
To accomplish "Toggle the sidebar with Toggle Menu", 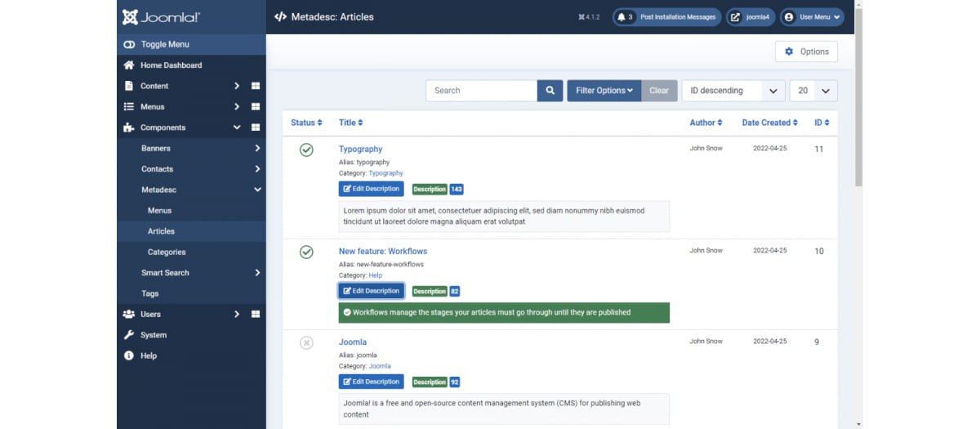I will [x=191, y=44].
